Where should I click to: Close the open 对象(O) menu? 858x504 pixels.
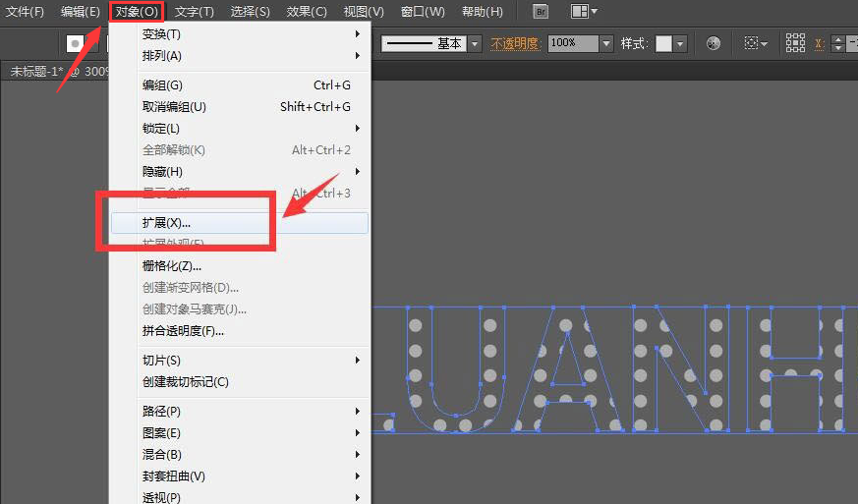pos(137,12)
